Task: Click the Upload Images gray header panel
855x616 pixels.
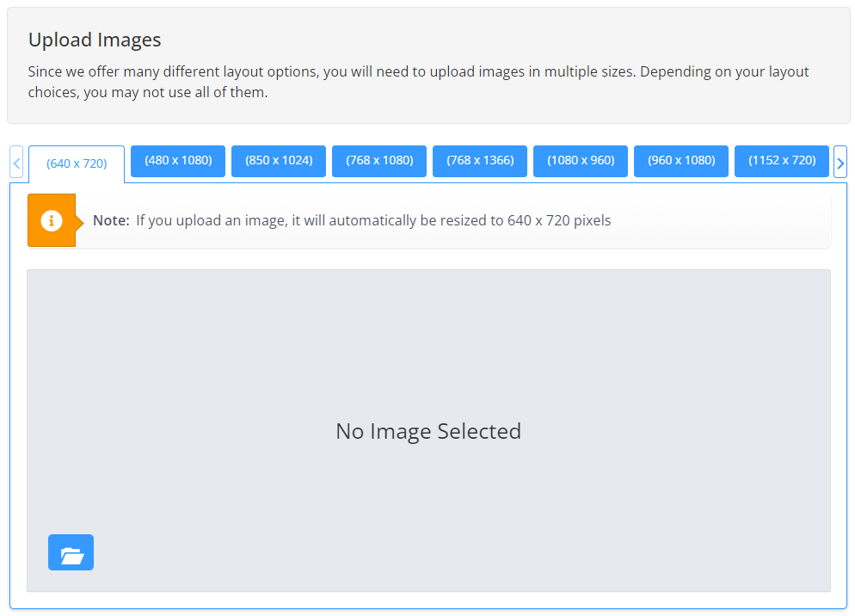Action: click(x=428, y=65)
